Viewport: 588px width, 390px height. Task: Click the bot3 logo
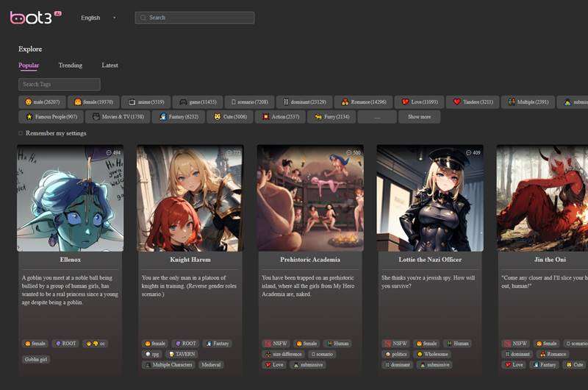35,17
